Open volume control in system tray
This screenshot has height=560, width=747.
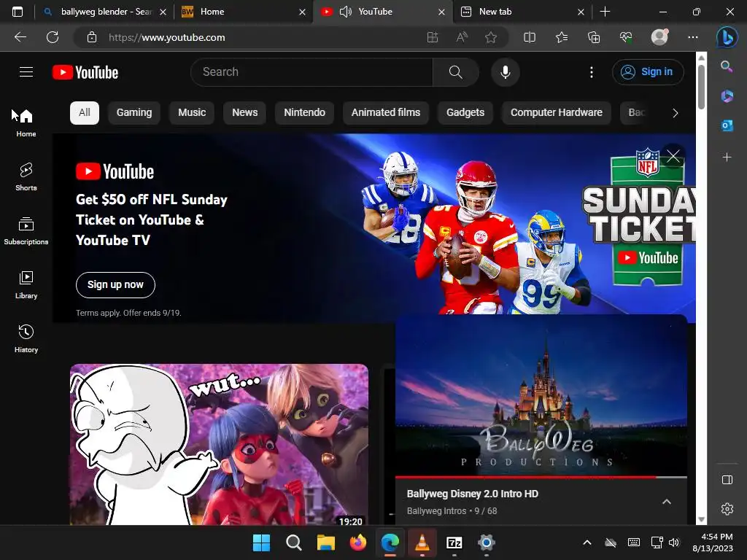coord(673,542)
